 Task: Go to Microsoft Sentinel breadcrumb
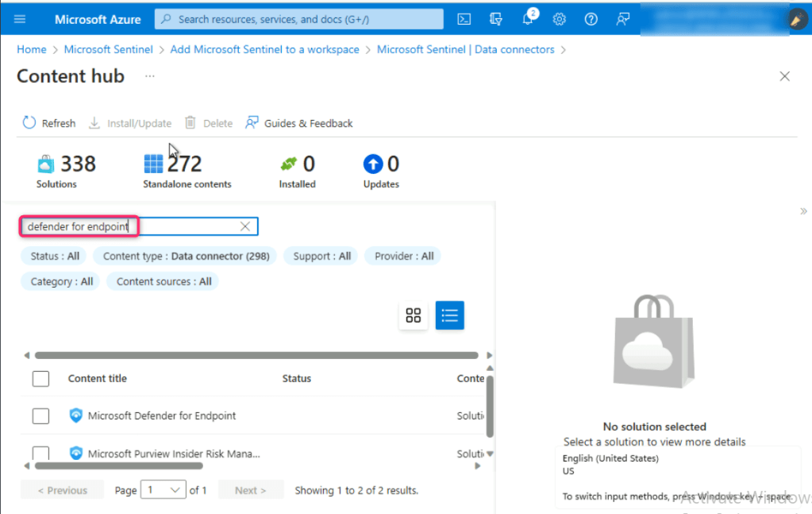coord(108,49)
